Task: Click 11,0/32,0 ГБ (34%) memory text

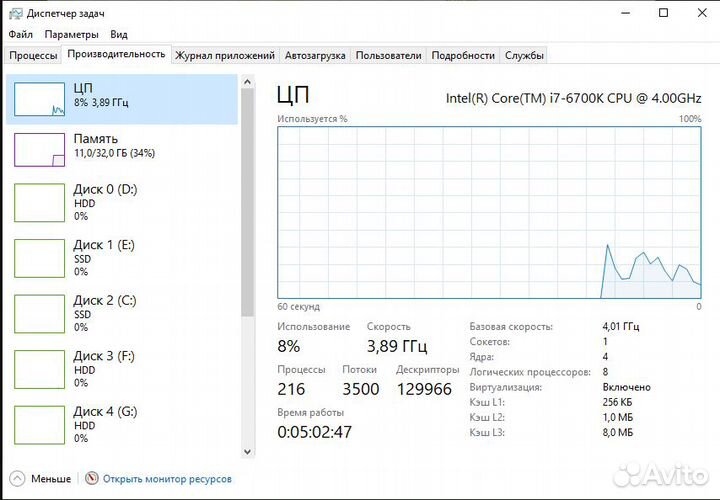Action: [114, 153]
